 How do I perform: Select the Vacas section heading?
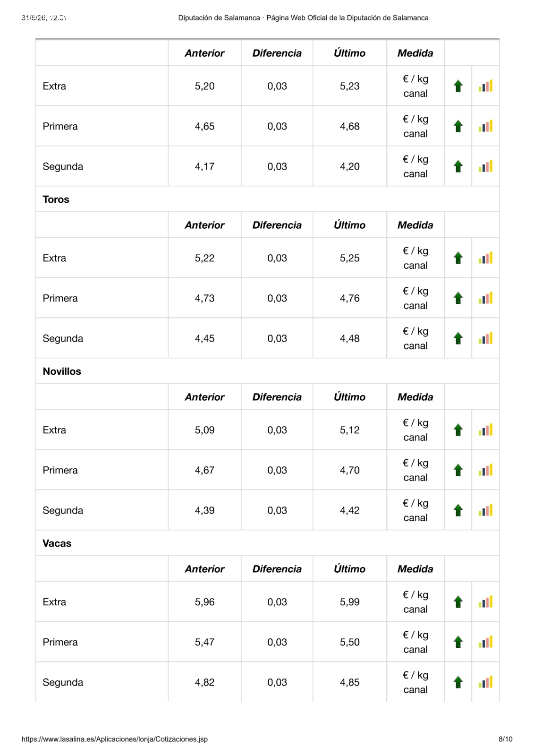(x=57, y=543)
